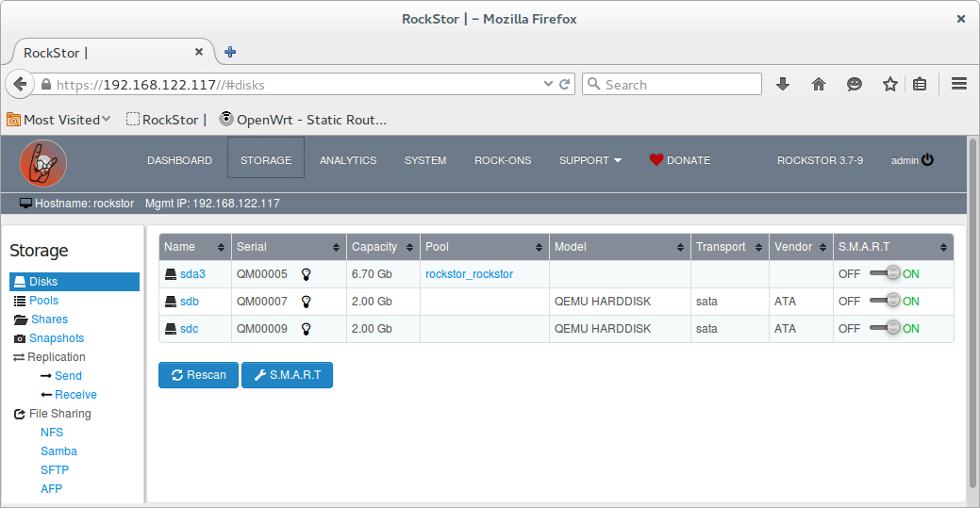
Task: Click the disk icon beside sdc
Action: click(171, 329)
